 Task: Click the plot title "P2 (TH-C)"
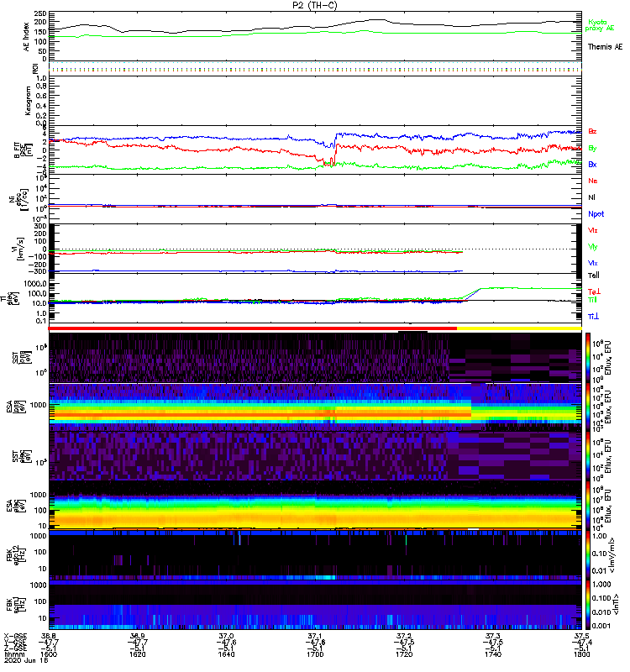314,5
